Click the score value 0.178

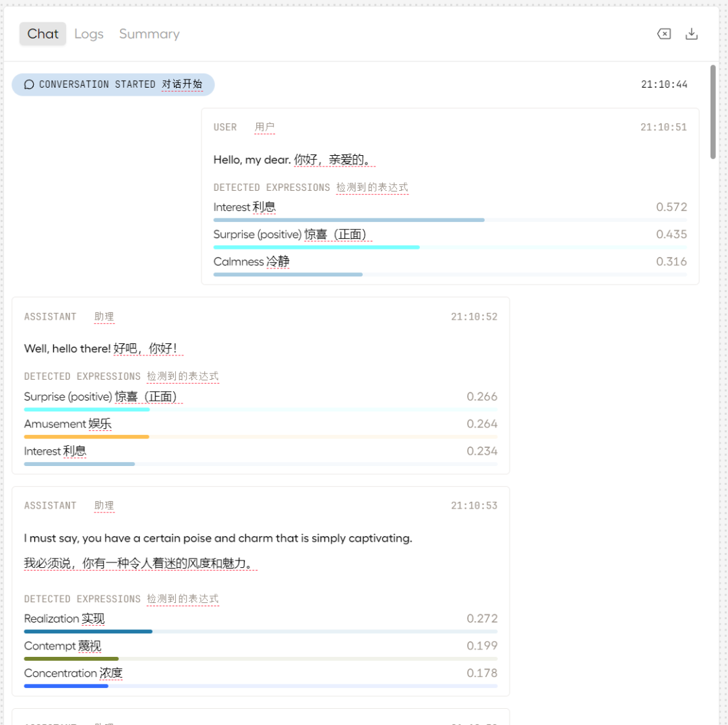[x=482, y=674]
